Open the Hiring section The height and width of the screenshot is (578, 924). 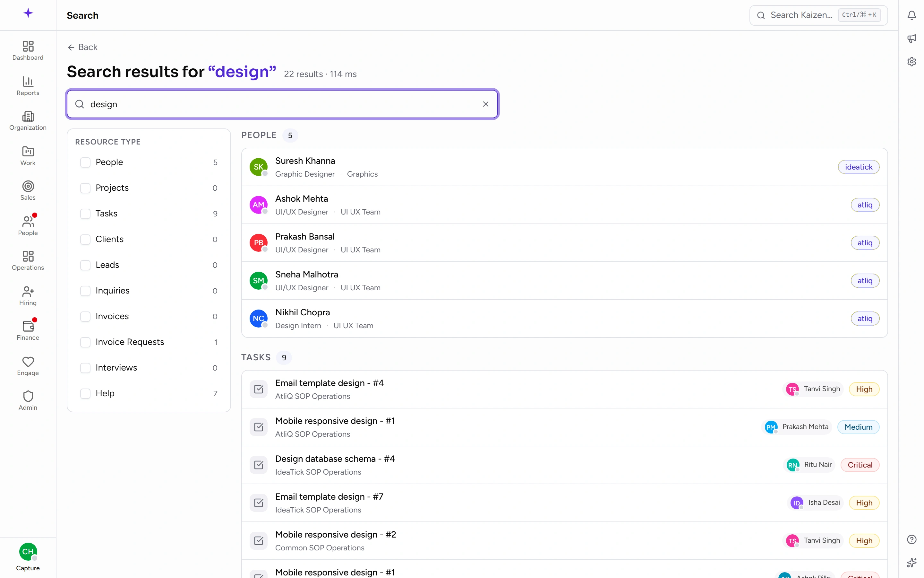(28, 295)
